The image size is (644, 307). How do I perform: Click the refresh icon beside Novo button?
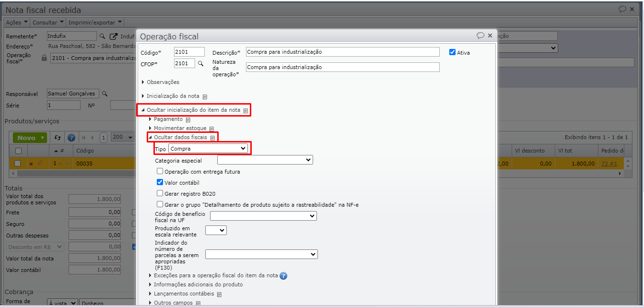pos(58,138)
